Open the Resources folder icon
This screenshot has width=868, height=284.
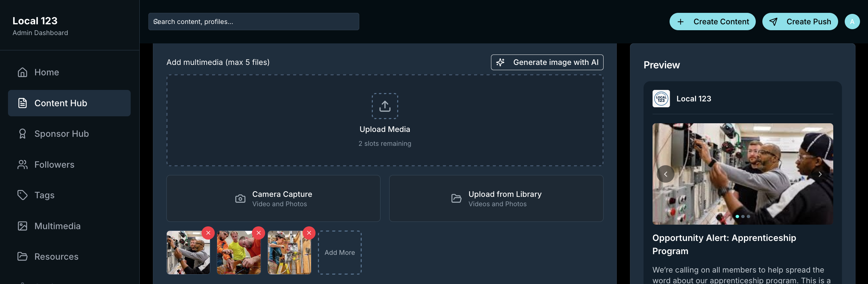pos(23,257)
